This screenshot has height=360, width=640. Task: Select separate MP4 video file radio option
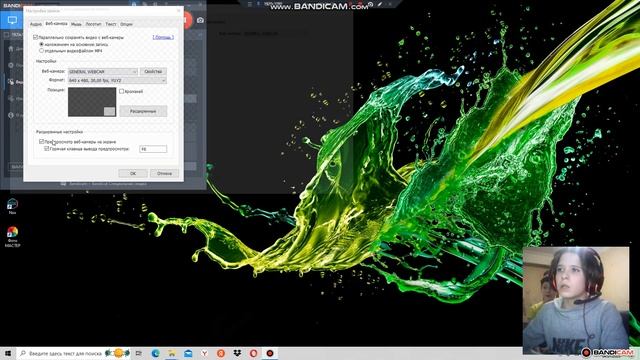pyautogui.click(x=41, y=51)
